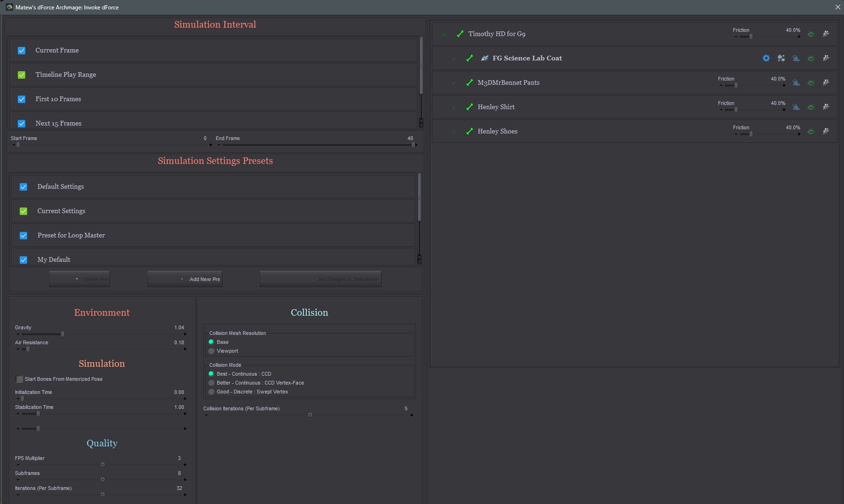Click the running figures icon on Timothy HD for G9
The height and width of the screenshot is (504, 844).
pos(826,34)
